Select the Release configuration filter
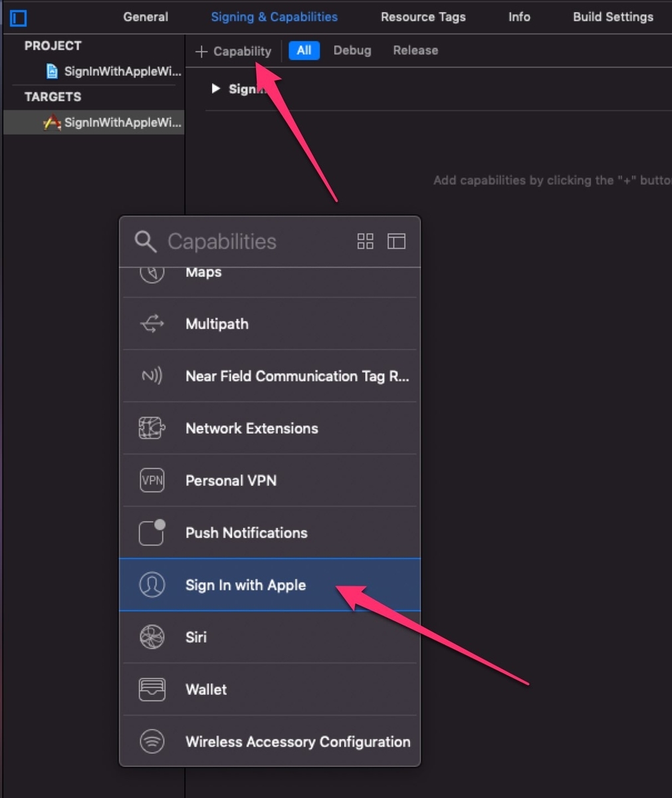Image resolution: width=672 pixels, height=798 pixels. (x=415, y=51)
